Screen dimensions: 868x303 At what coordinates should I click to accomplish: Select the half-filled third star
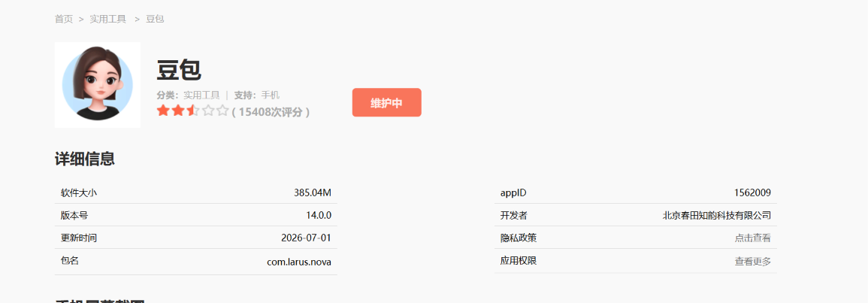tap(192, 111)
